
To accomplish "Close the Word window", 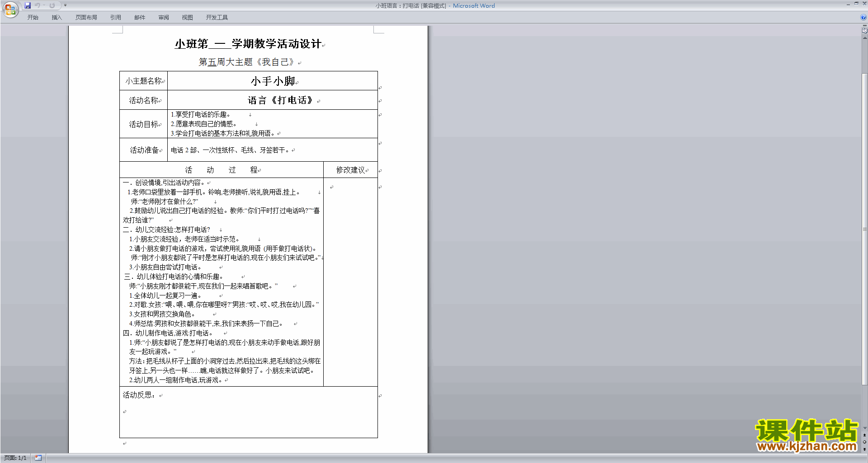I will pos(864,4).
